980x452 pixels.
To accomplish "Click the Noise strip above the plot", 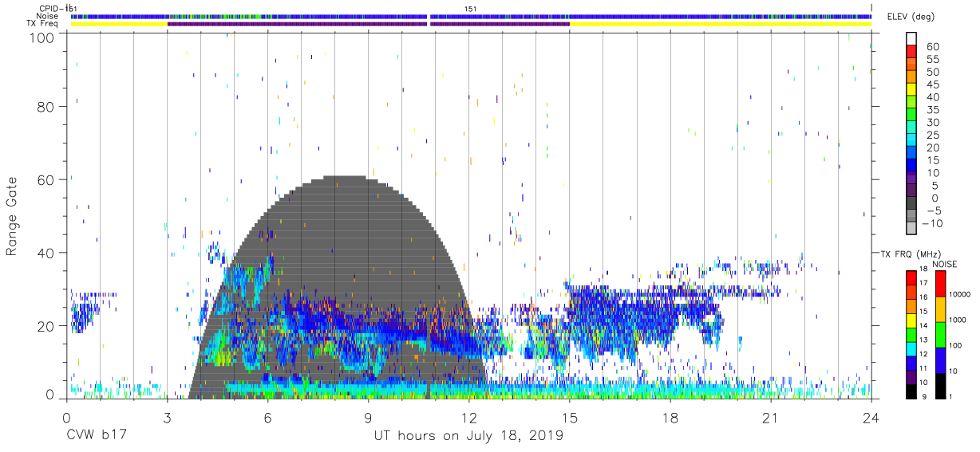I will click(x=471, y=16).
